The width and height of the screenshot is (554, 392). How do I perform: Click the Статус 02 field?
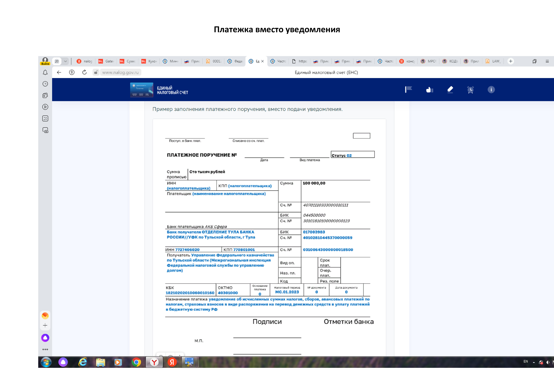coord(352,155)
